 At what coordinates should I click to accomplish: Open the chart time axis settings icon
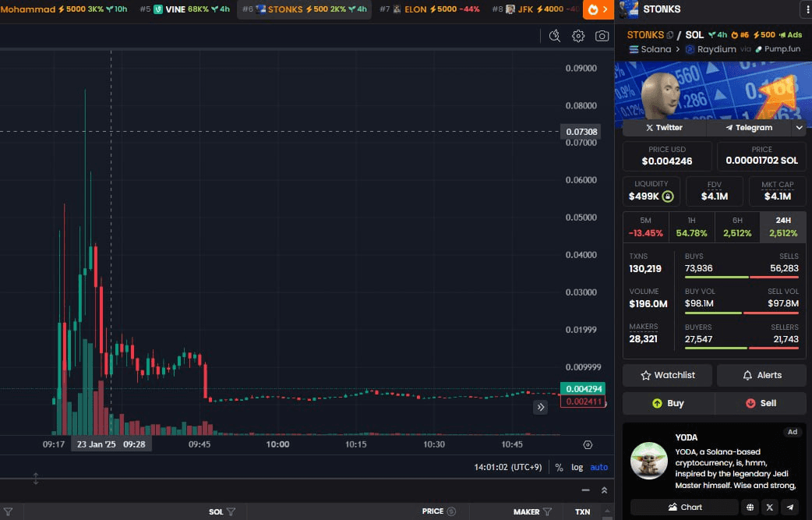click(588, 444)
